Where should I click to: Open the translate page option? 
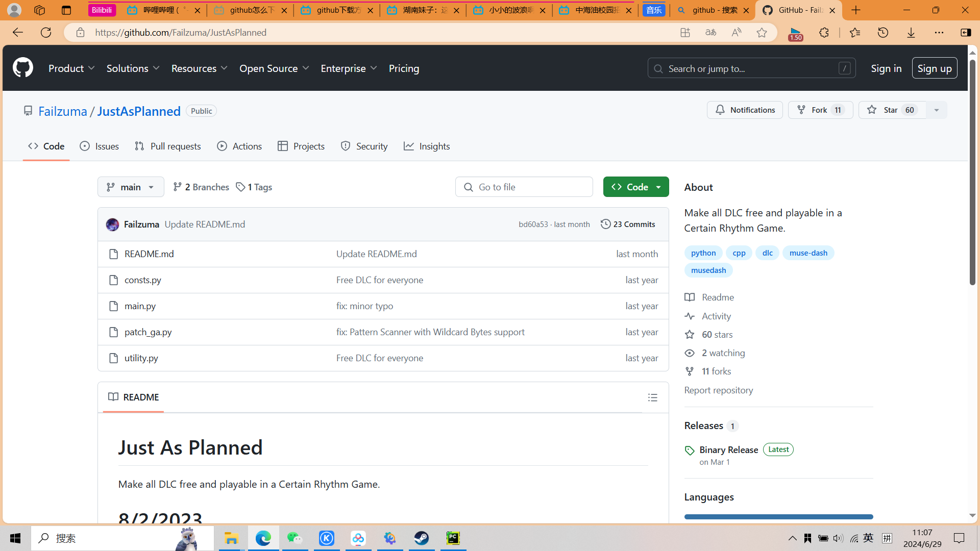click(x=710, y=33)
